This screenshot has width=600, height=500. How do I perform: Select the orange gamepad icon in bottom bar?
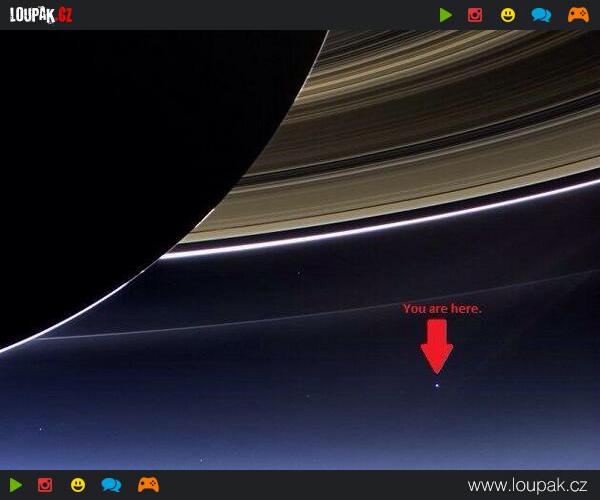(148, 485)
